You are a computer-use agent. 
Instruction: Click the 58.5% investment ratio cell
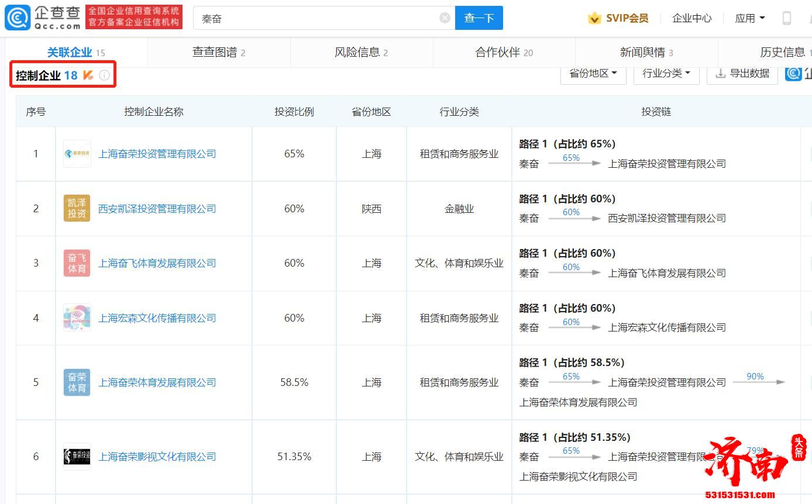tap(294, 382)
